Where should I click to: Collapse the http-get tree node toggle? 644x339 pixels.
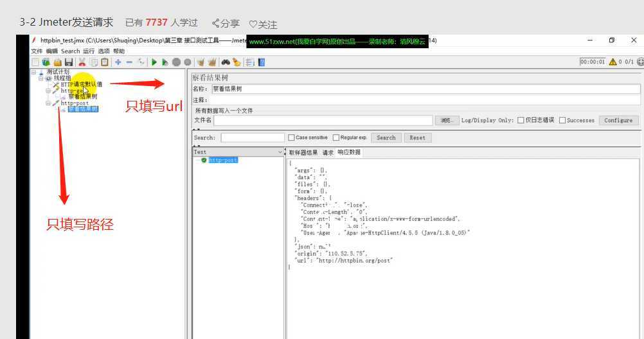tap(48, 91)
